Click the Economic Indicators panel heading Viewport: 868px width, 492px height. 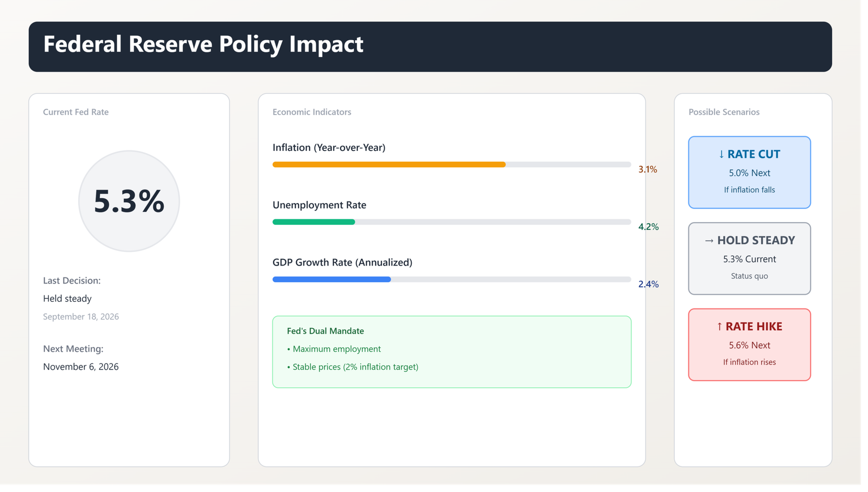312,112
